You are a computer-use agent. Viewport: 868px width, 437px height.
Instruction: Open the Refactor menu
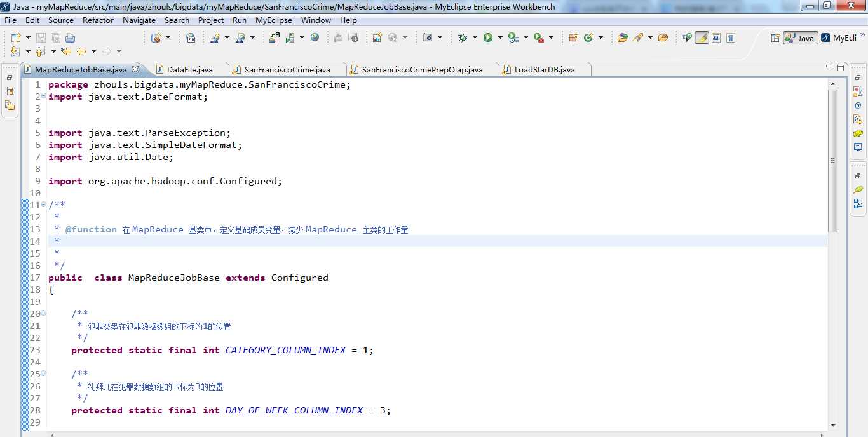[98, 20]
